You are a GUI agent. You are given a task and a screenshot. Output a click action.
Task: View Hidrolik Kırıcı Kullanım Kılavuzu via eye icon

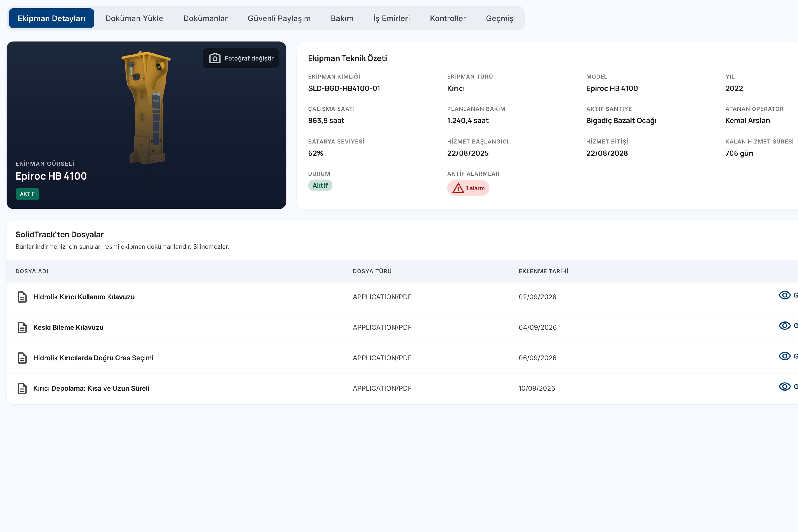coord(784,295)
